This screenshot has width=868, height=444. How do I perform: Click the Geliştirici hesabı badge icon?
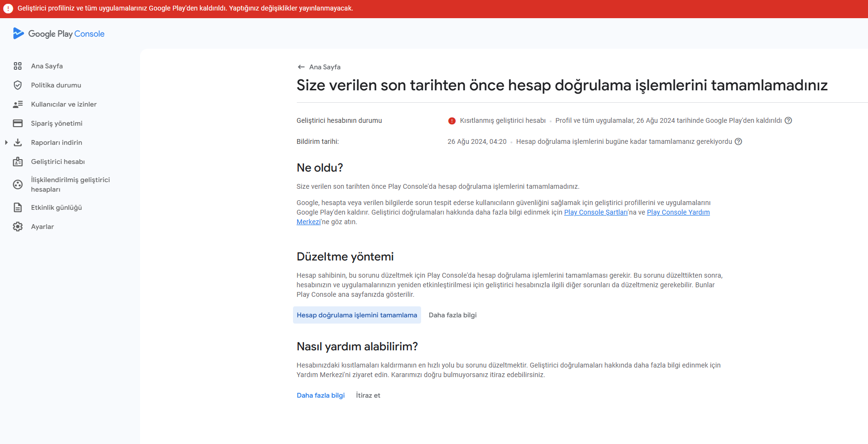[x=18, y=162]
